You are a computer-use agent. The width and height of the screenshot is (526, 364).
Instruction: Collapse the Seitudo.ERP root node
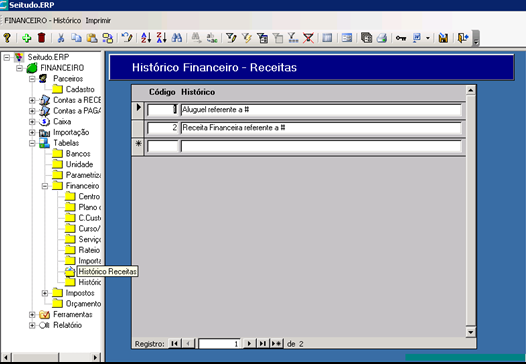(x=7, y=57)
